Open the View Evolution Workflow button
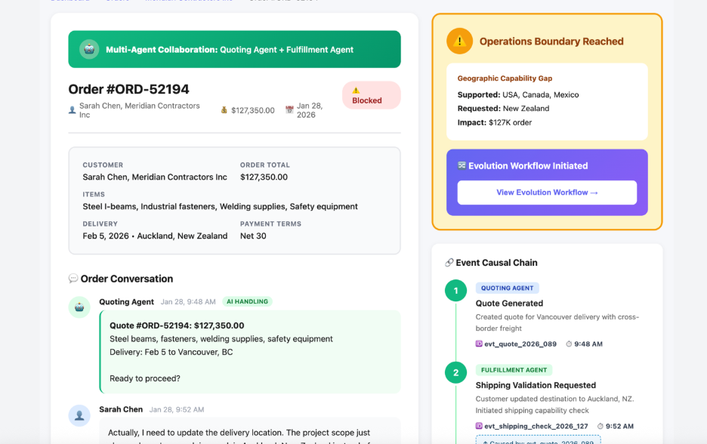The image size is (707, 444). coord(547,192)
